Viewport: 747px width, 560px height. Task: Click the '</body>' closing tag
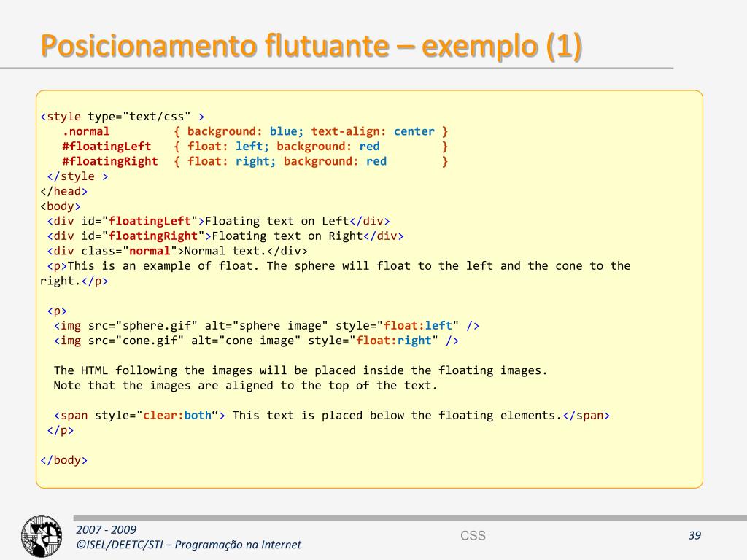[x=64, y=460]
